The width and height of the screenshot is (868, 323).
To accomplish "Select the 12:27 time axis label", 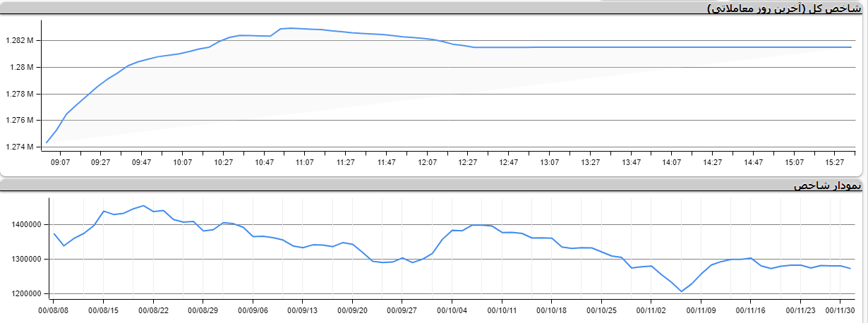I will (468, 162).
